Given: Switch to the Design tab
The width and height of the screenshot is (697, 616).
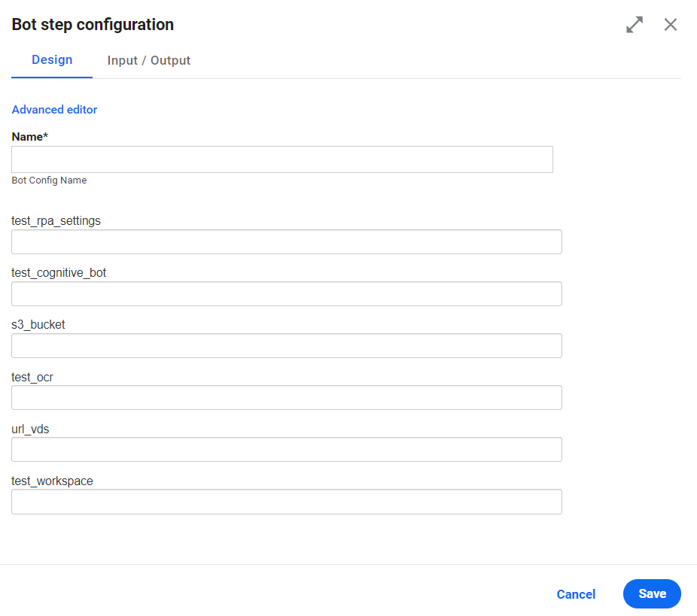Looking at the screenshot, I should click(52, 60).
